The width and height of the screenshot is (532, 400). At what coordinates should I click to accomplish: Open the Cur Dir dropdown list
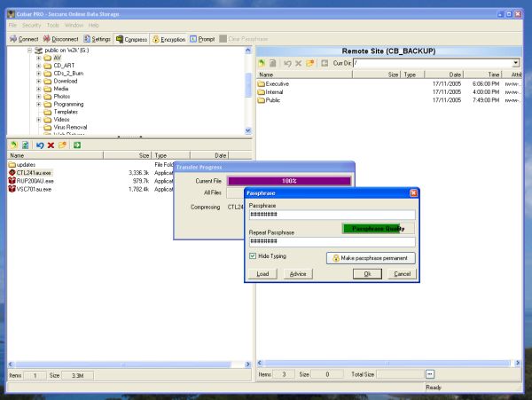pyautogui.click(x=516, y=63)
